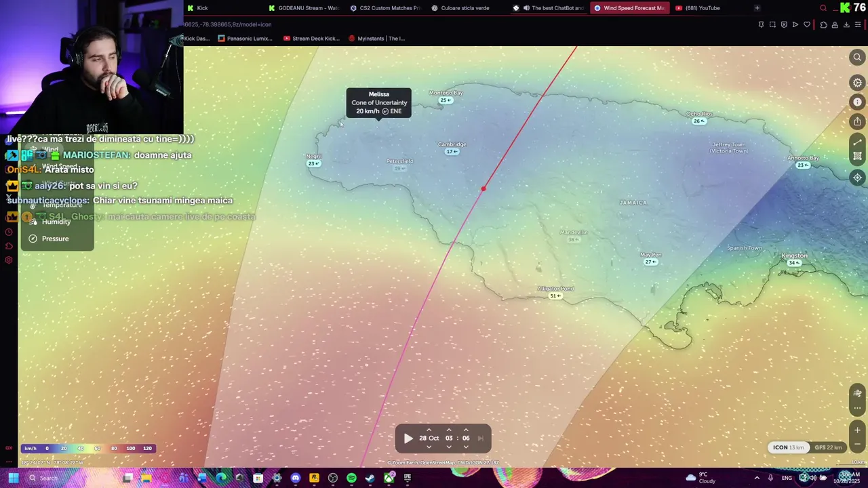Screen dimensions: 868x488
Task: Open the Myinstants bookmark
Action: pyautogui.click(x=377, y=39)
